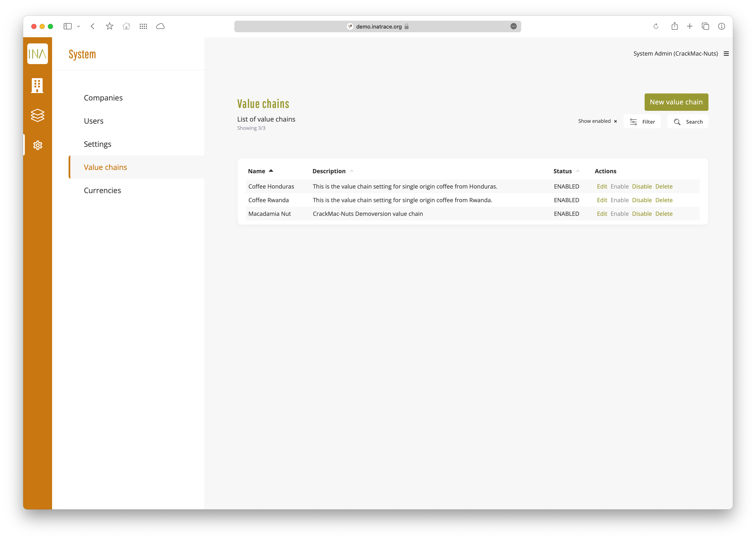Image resolution: width=756 pixels, height=540 pixels.
Task: Click the INA logo in the sidebar
Action: pos(37,54)
